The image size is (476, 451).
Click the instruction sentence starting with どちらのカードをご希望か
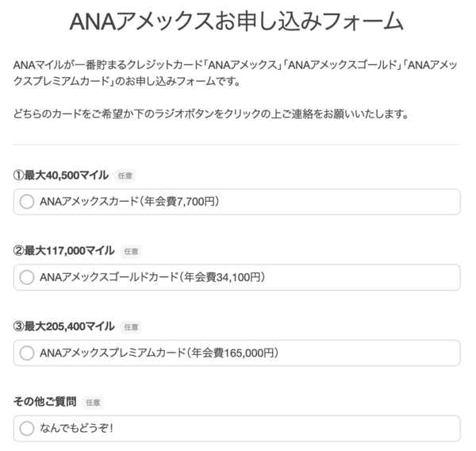[211, 114]
